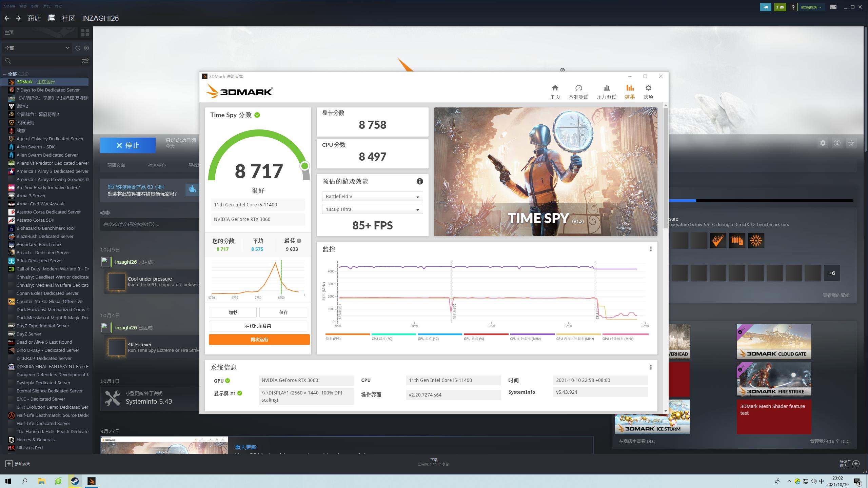
Task: Open the Steam 社区 menu
Action: pos(68,18)
